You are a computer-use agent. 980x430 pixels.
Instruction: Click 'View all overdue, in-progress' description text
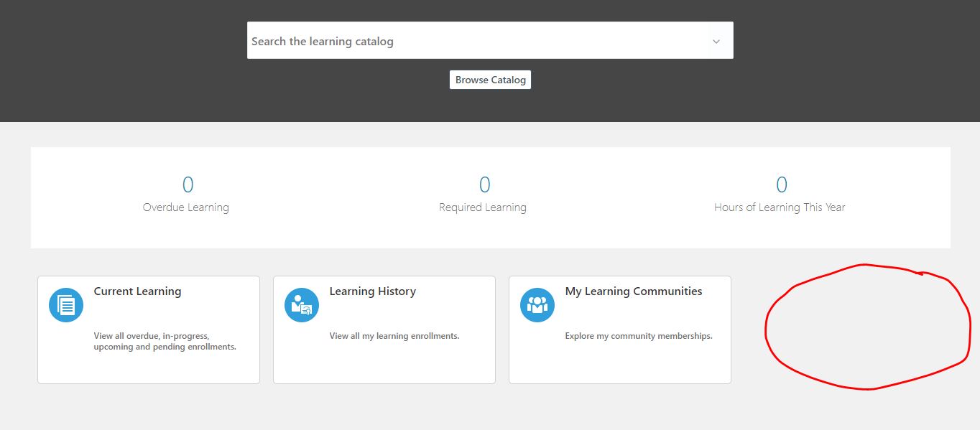coord(165,341)
